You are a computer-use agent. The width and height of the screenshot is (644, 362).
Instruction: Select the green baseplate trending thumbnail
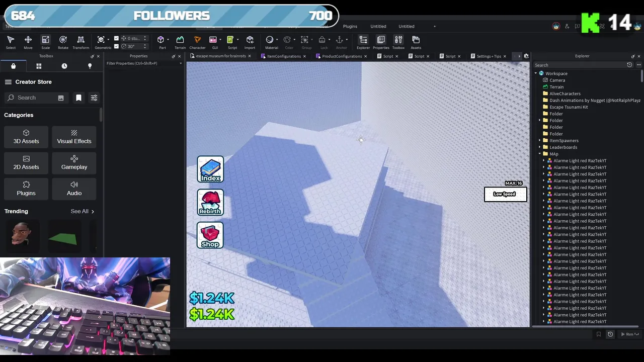pyautogui.click(x=64, y=236)
